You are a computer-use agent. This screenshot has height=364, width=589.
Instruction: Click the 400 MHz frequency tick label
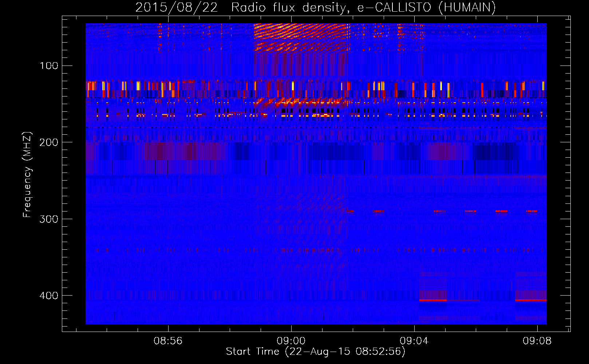(x=49, y=295)
